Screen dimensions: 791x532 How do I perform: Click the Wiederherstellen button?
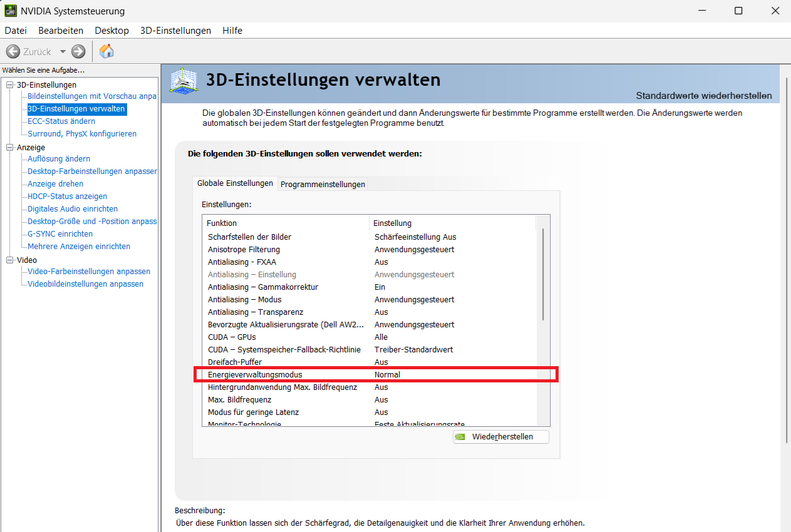[501, 437]
